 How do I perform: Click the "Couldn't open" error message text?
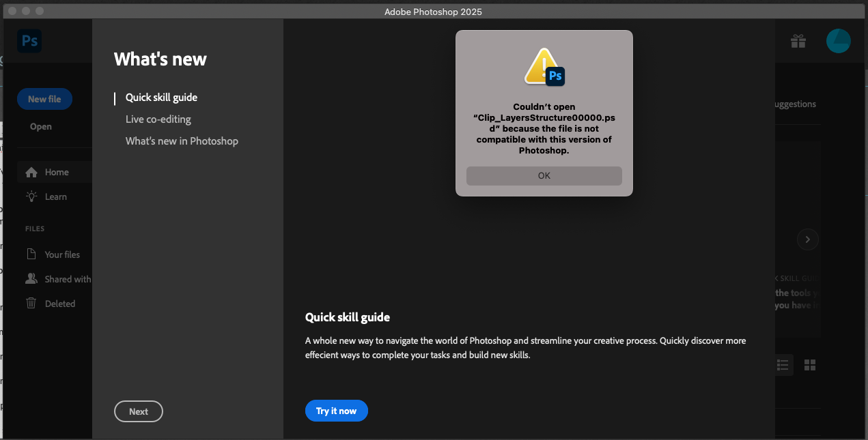[x=544, y=129]
